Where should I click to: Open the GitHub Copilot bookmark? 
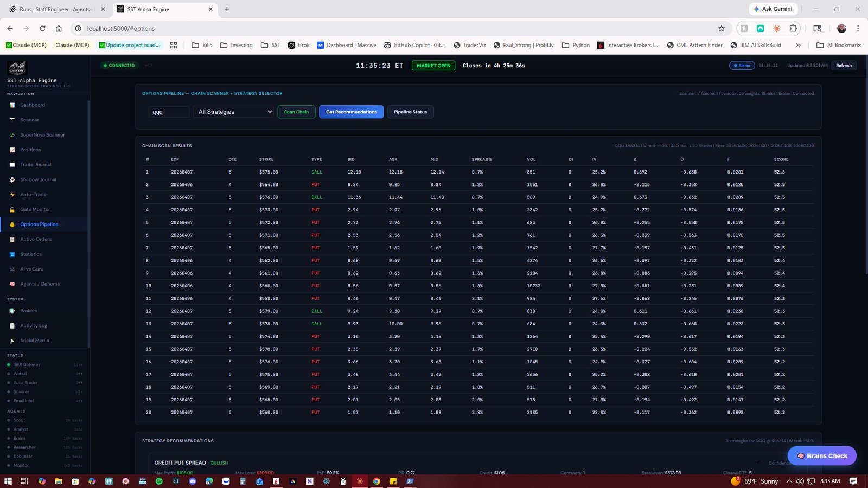coord(414,45)
